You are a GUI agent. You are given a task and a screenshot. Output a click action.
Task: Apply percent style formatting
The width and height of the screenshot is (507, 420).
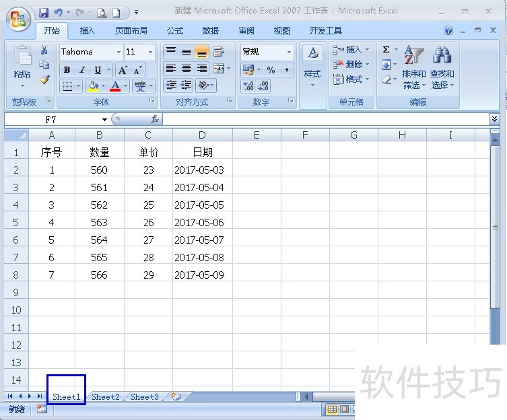pos(271,70)
